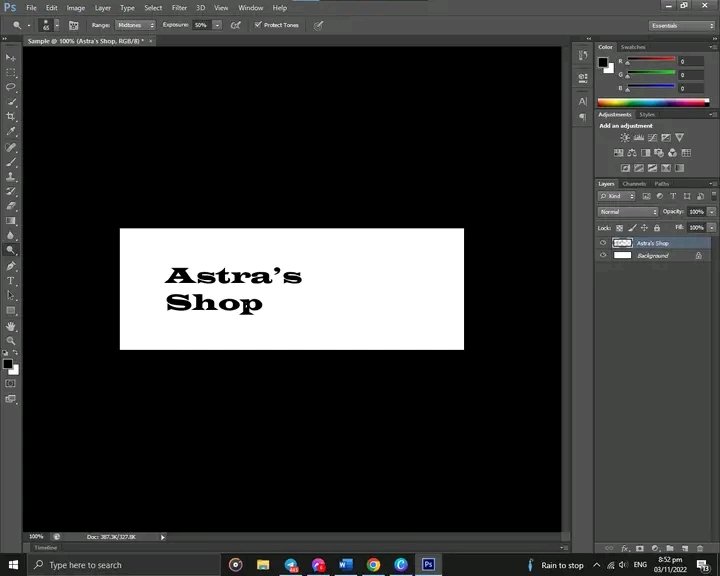Open the Opacity dropdown arrow
Viewport: 720px width, 576px height.
coord(712,212)
